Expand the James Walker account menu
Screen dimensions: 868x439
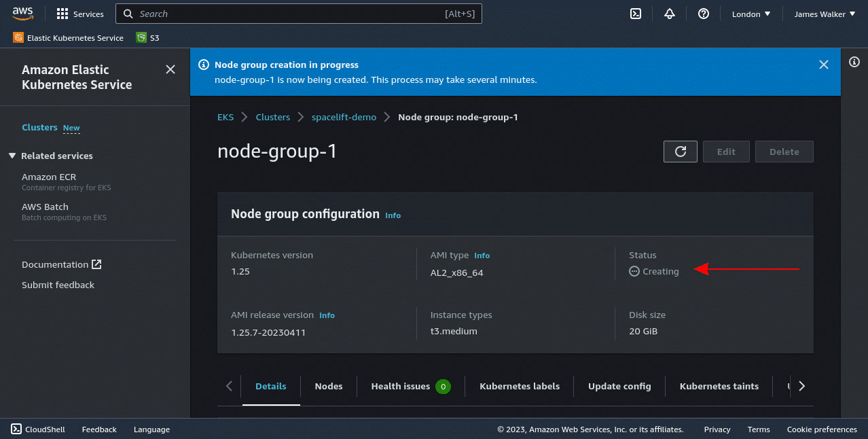tap(825, 14)
